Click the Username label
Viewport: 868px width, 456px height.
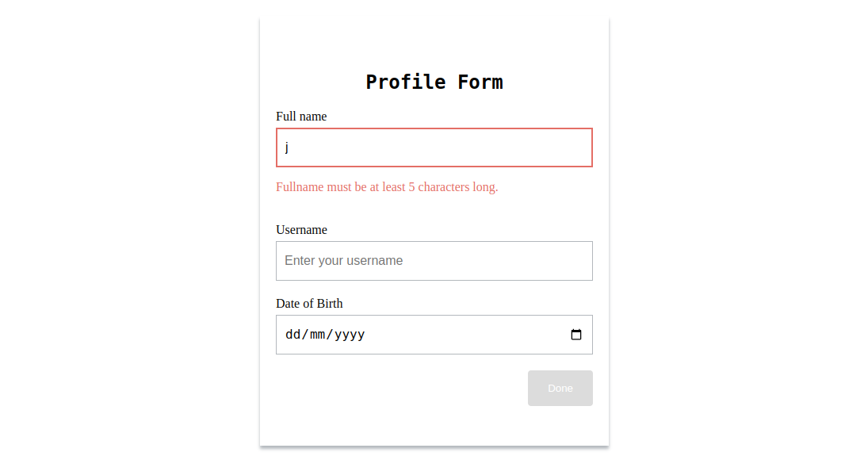point(301,230)
